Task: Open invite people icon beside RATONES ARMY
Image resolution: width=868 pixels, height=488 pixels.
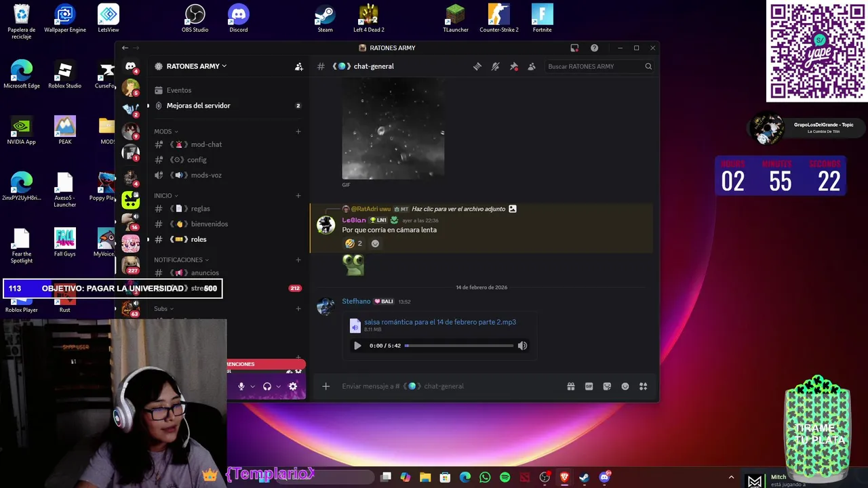Action: pyautogui.click(x=298, y=66)
